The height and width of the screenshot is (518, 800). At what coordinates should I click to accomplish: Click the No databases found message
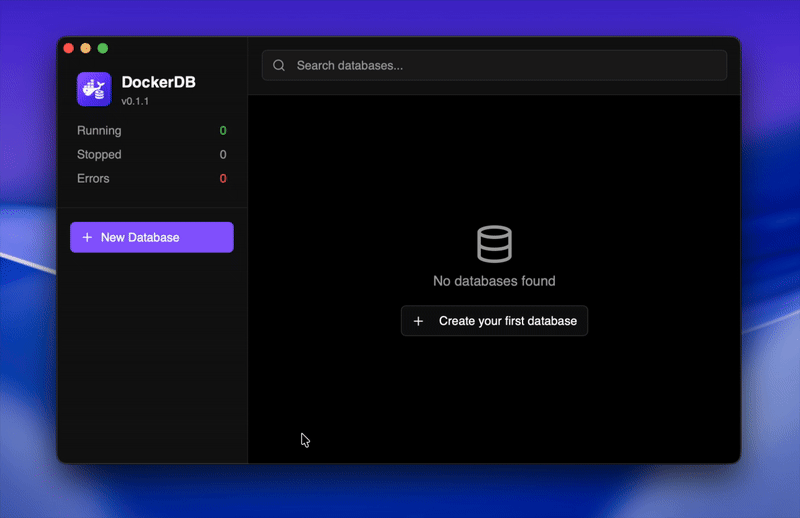494,281
